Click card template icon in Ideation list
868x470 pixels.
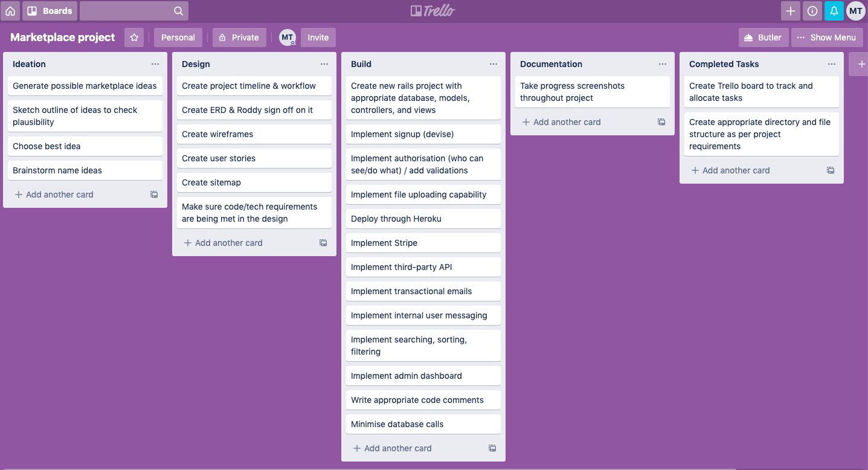click(154, 195)
